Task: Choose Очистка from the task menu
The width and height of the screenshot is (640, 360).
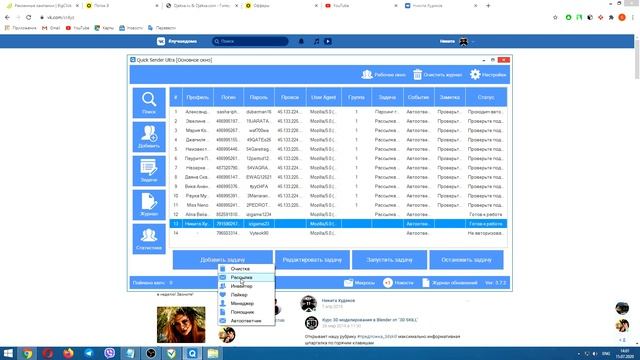Action: coord(246,269)
